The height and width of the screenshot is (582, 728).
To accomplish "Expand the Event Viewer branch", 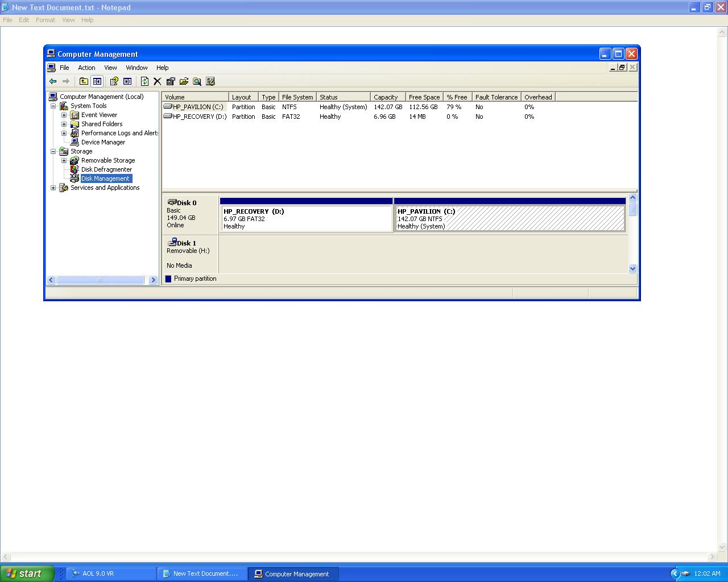I will 64,115.
